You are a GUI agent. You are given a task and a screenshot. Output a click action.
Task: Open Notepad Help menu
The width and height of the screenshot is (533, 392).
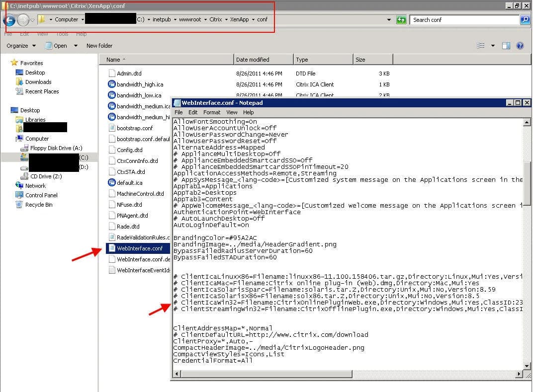(248, 112)
